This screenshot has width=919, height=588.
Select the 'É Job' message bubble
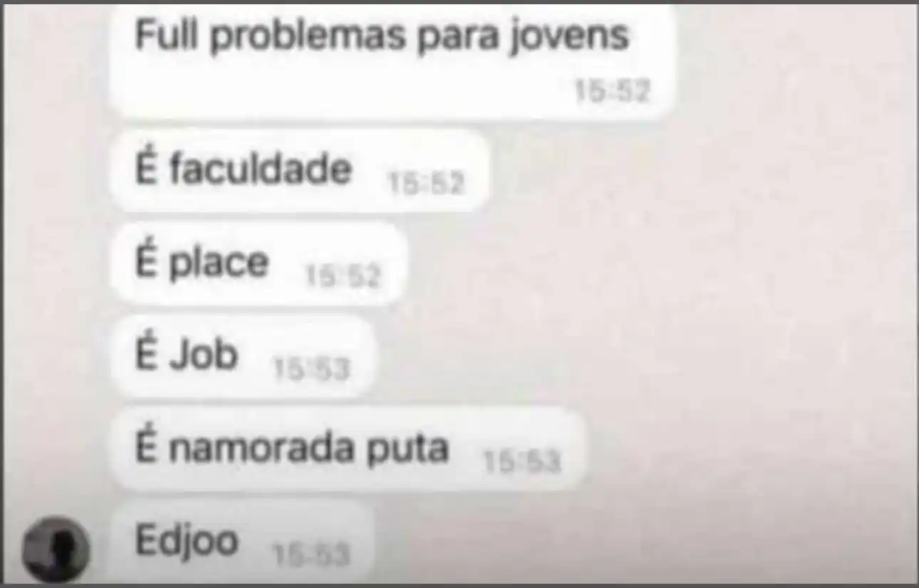(x=242, y=356)
